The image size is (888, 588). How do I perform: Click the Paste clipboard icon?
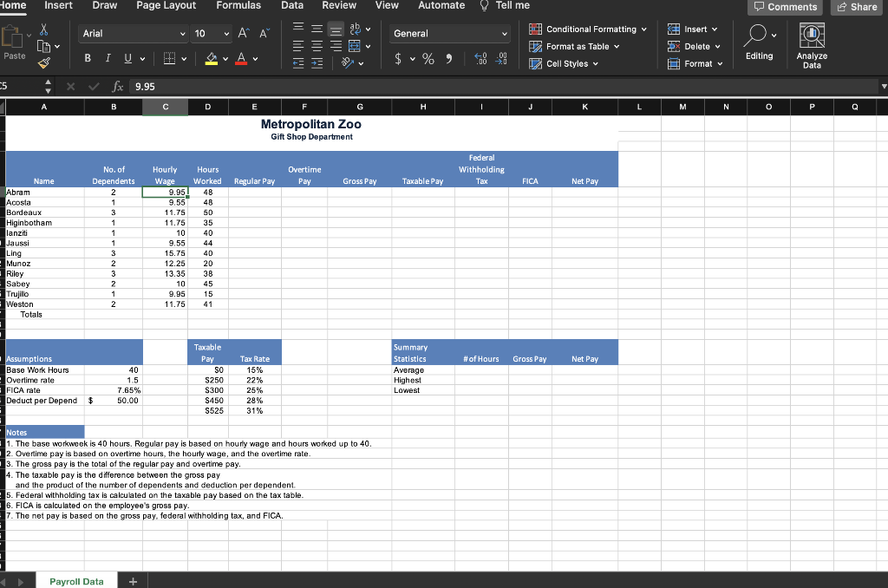pos(12,36)
